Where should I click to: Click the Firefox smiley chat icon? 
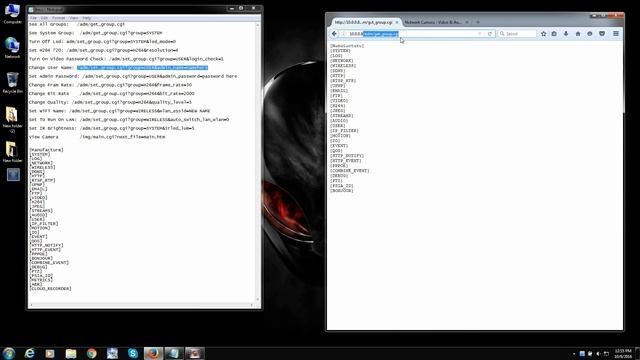(x=590, y=34)
